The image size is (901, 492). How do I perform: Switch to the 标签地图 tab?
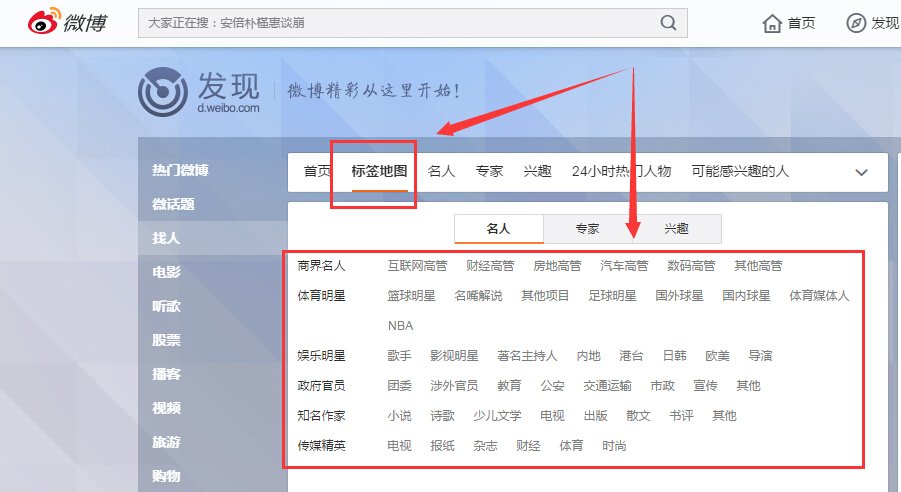pyautogui.click(x=379, y=171)
